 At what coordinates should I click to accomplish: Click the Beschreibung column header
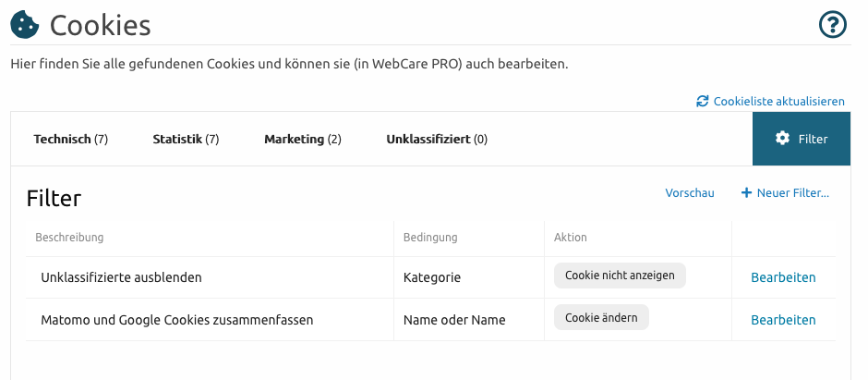pyautogui.click(x=69, y=237)
